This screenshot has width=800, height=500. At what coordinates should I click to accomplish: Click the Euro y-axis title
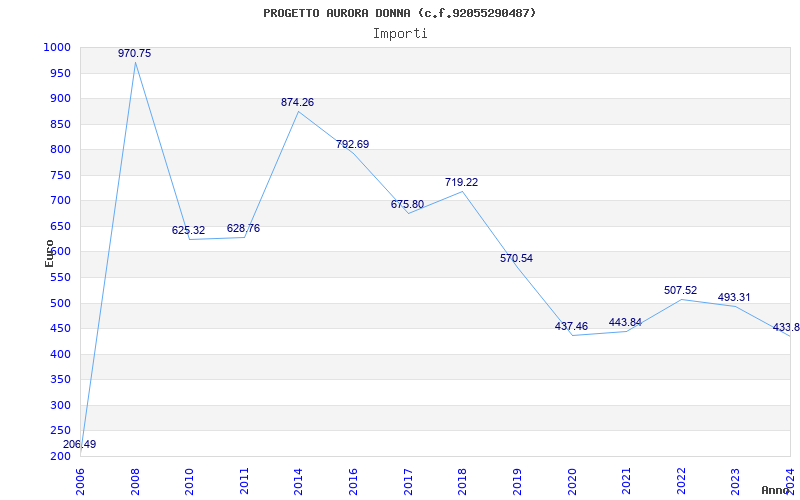[x=49, y=253]
